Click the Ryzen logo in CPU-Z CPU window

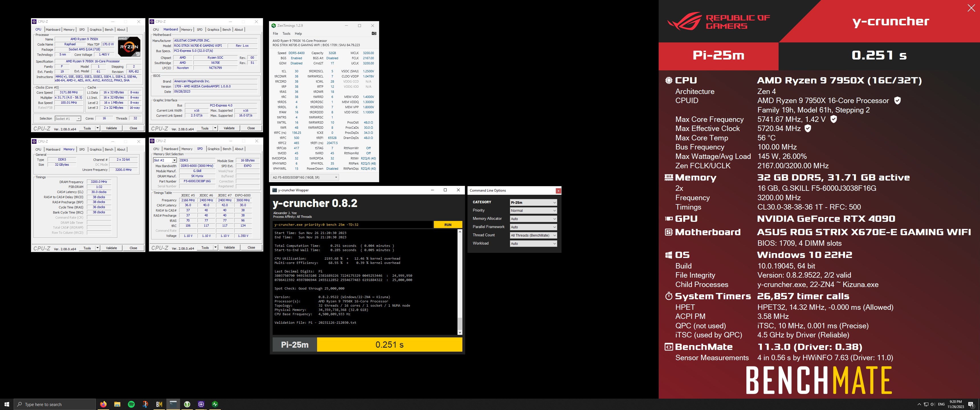coord(129,46)
